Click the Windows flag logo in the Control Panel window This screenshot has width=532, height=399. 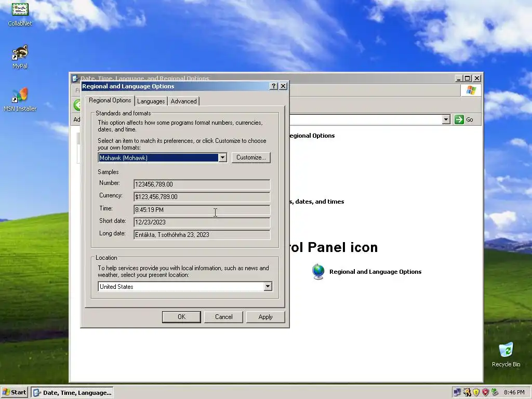pos(471,90)
